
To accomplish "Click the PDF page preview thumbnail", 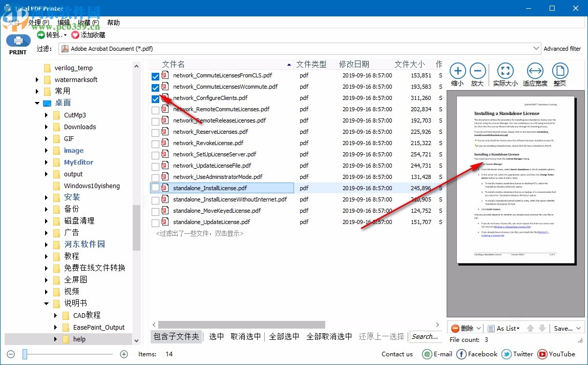I will (515, 179).
